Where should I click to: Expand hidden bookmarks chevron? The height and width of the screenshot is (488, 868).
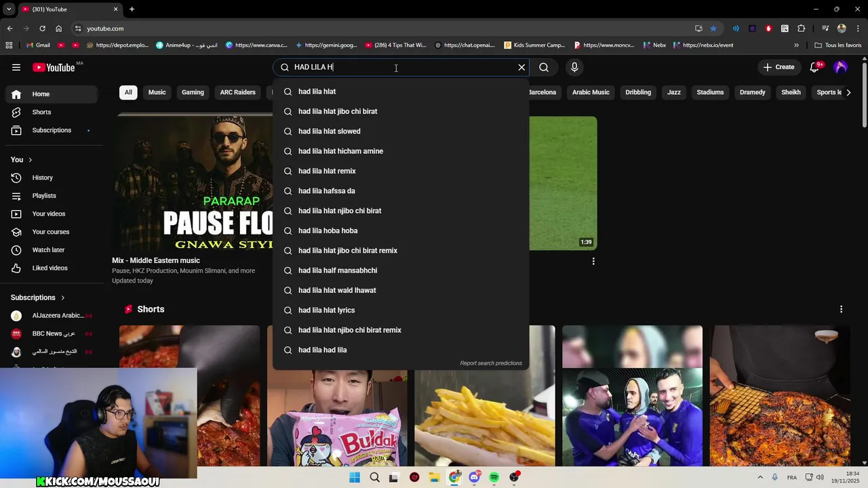click(796, 45)
